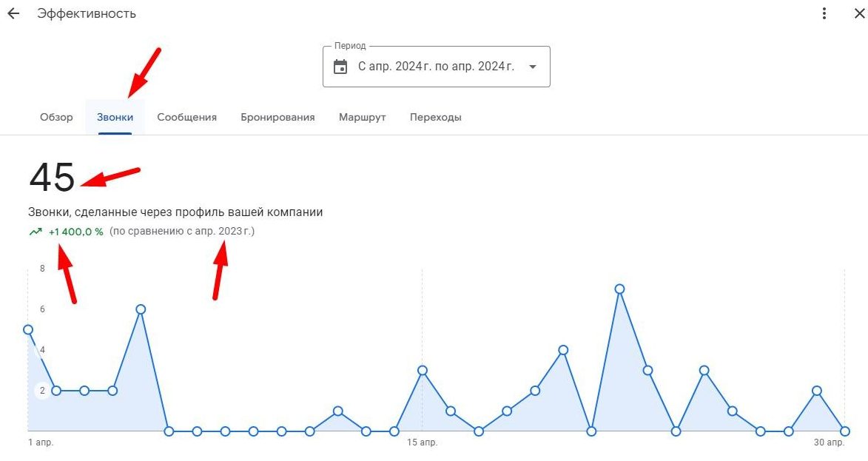Open the Сообщения tab
This screenshot has height=461, width=868.
coord(186,117)
